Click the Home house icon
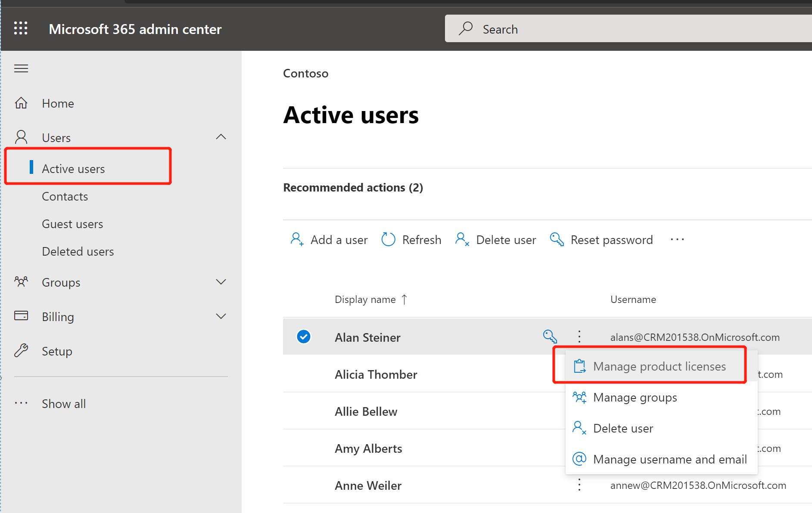The width and height of the screenshot is (812, 513). coord(21,103)
